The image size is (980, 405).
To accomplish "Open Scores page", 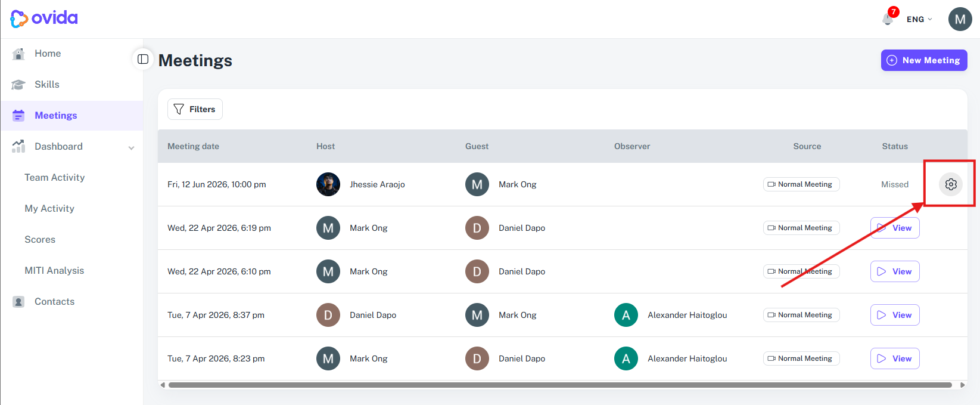I will (x=40, y=240).
